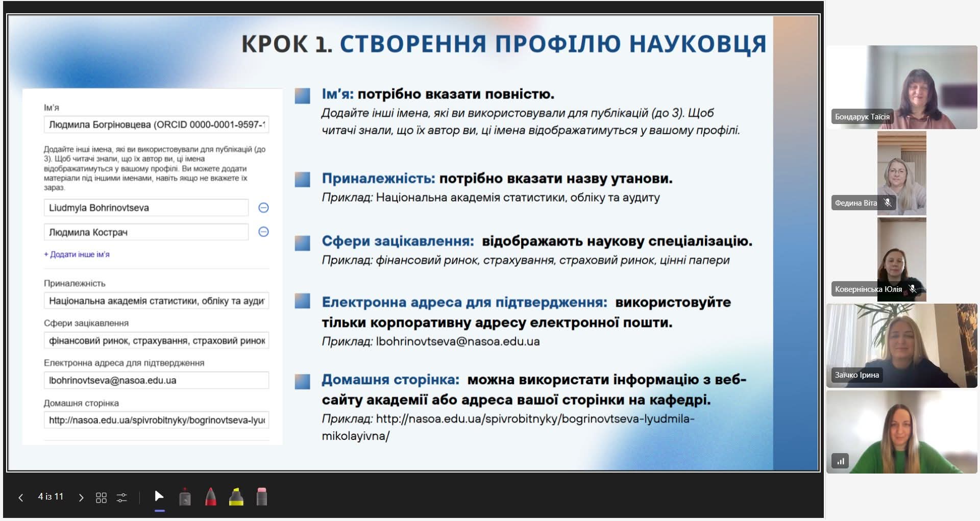Go to the previous slide
Viewport: 980px width, 521px height.
click(x=21, y=498)
